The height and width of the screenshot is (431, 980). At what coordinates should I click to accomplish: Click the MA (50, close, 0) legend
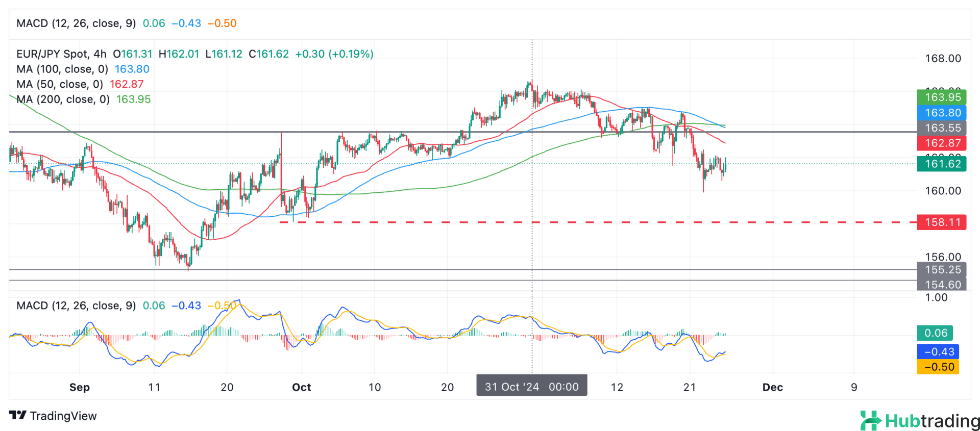click(x=60, y=84)
